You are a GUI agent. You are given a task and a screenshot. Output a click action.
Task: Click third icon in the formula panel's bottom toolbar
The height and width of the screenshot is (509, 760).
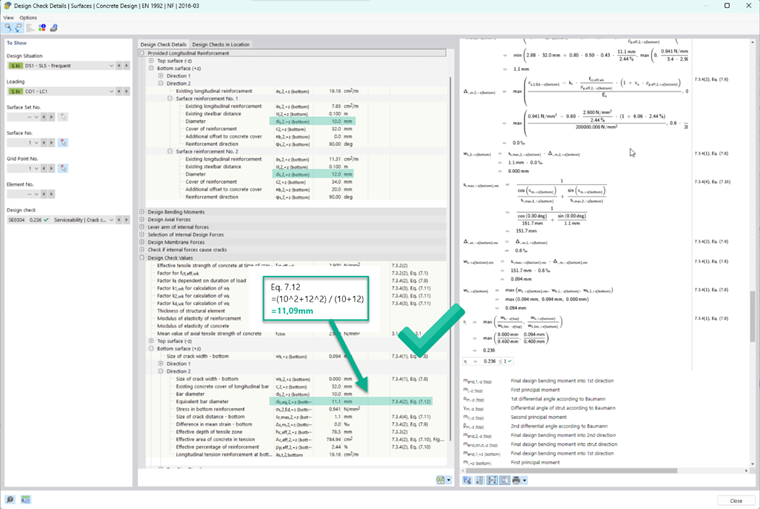tap(492, 480)
